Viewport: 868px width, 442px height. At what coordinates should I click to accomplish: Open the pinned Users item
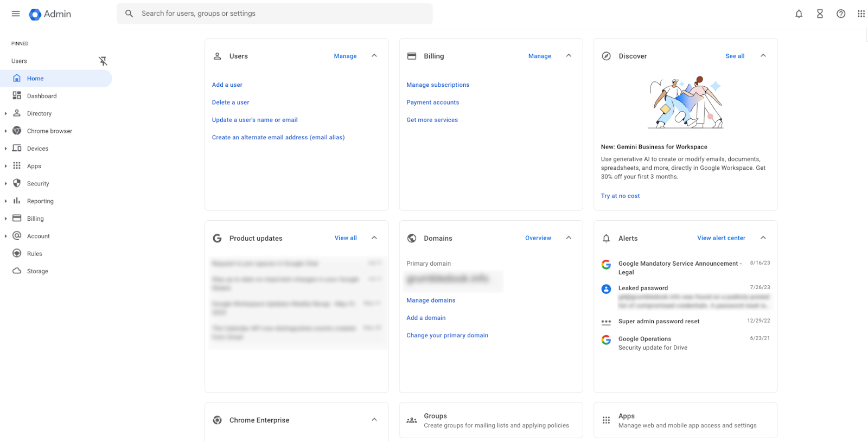[x=19, y=61]
